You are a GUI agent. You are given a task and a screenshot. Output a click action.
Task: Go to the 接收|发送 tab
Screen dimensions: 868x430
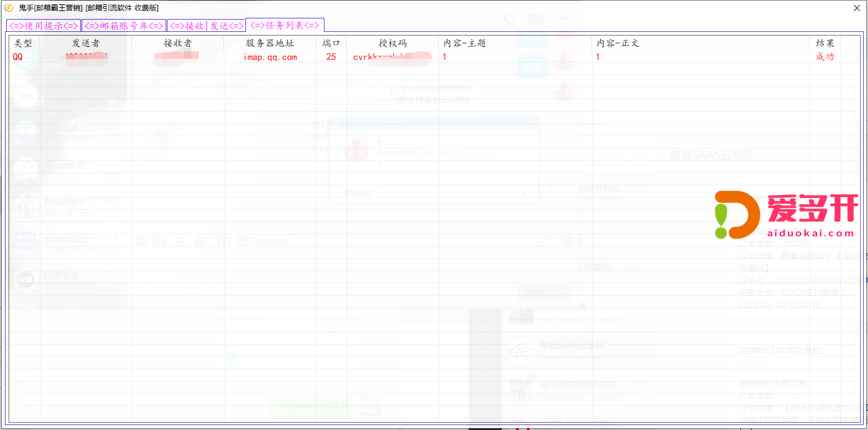(206, 26)
